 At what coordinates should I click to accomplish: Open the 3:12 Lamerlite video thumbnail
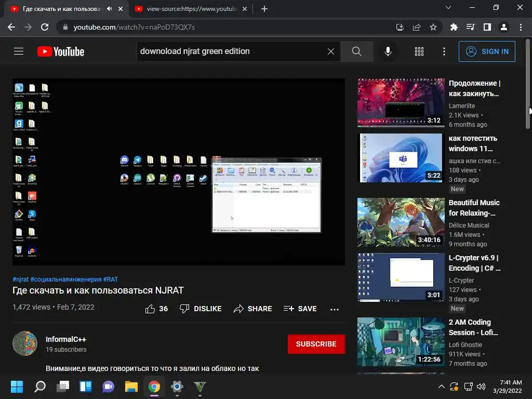(x=401, y=103)
